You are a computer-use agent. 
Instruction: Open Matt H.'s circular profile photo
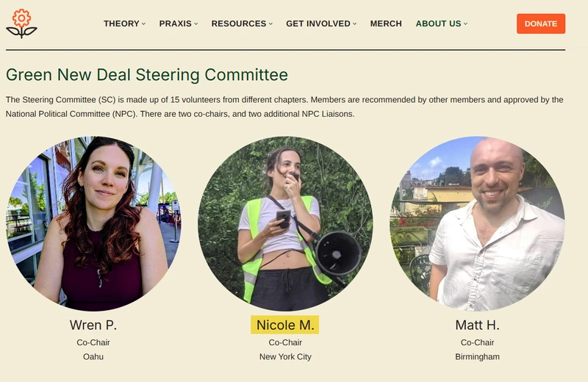(477, 223)
